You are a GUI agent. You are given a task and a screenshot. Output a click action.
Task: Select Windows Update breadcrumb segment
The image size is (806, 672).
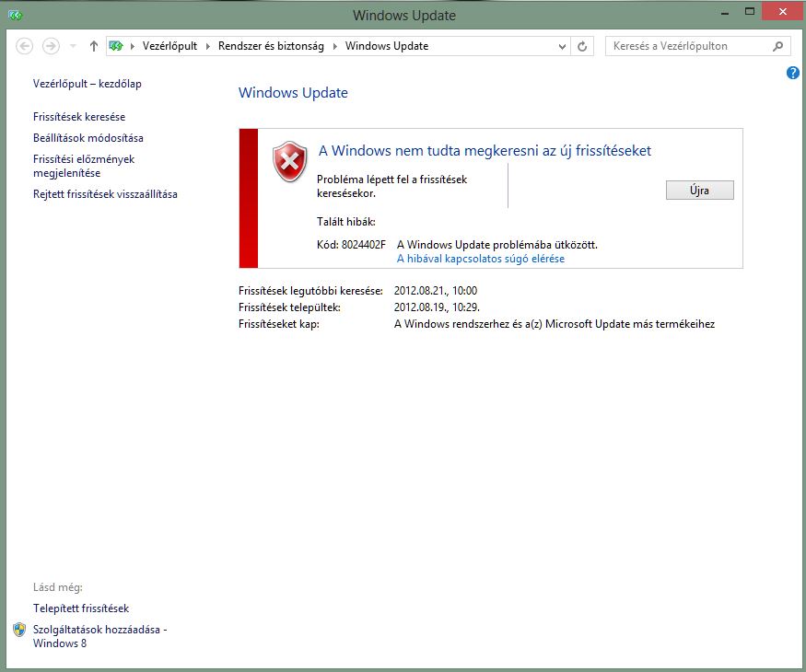[x=387, y=46]
